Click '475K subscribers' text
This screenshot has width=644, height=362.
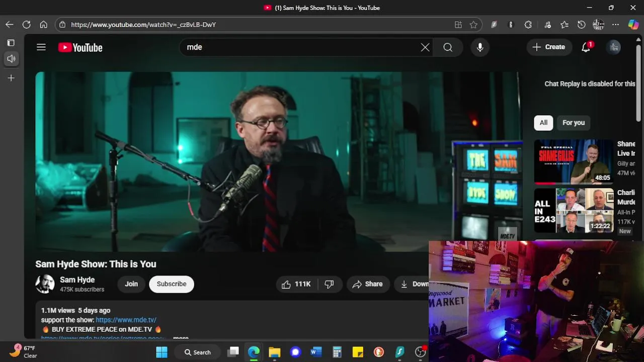click(82, 290)
